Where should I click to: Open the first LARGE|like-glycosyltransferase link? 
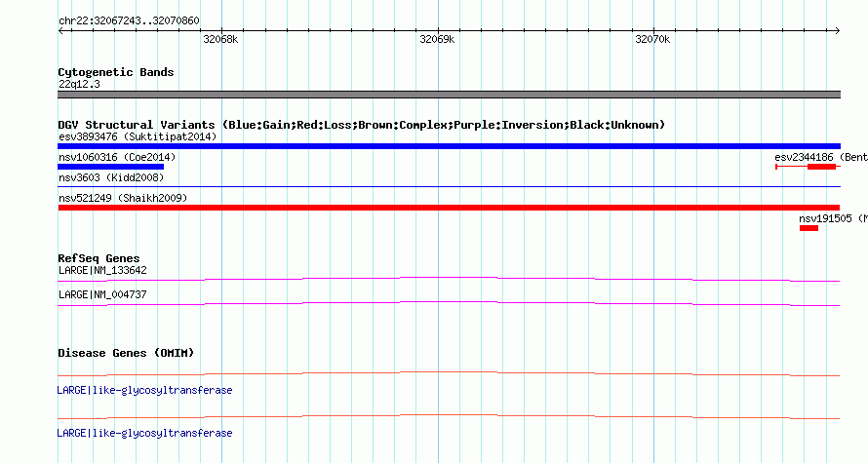[144, 391]
